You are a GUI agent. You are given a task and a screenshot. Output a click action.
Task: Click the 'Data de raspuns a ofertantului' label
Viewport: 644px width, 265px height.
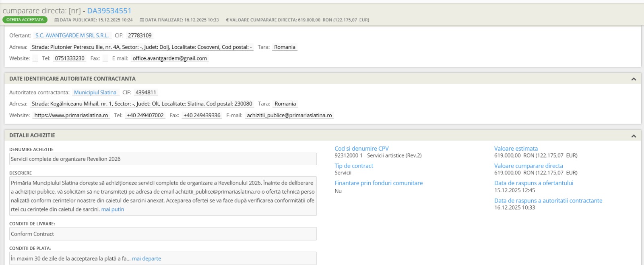coord(533,183)
